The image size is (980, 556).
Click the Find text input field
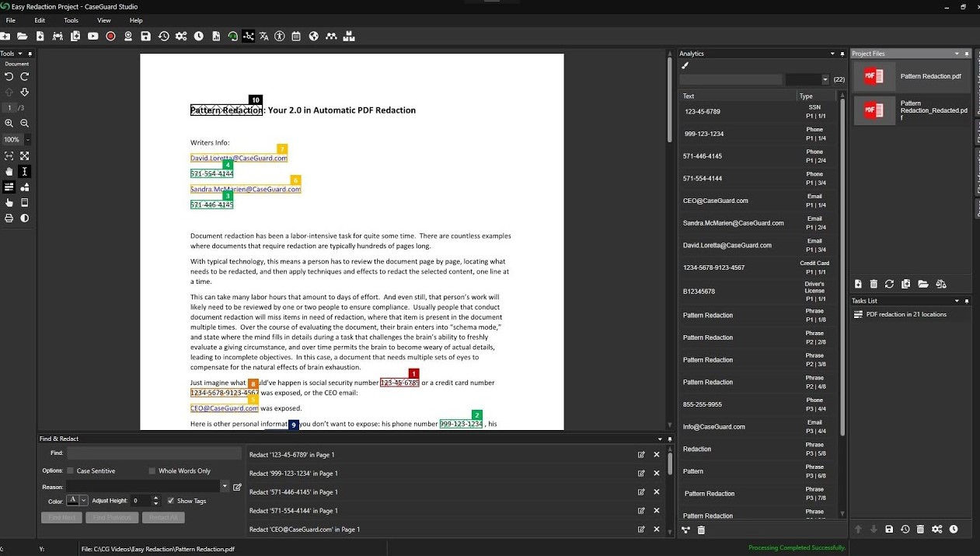[154, 453]
